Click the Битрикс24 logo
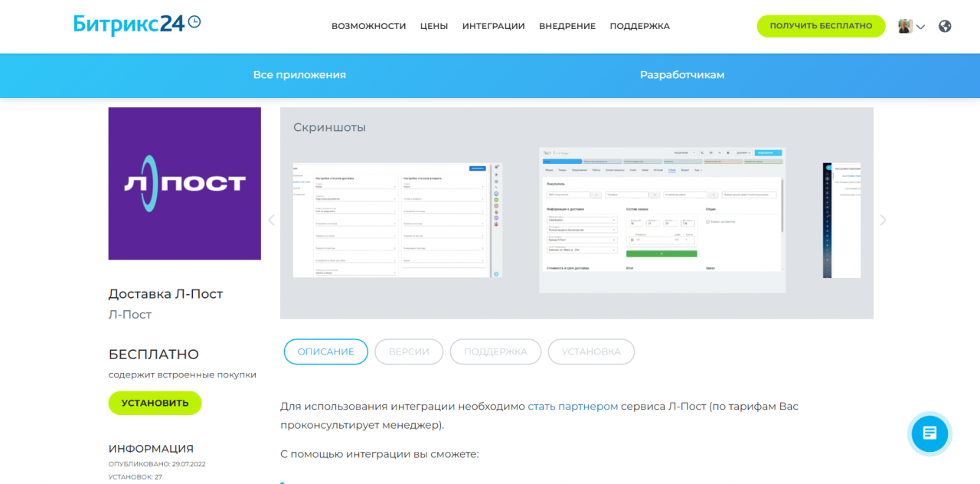 (x=136, y=25)
